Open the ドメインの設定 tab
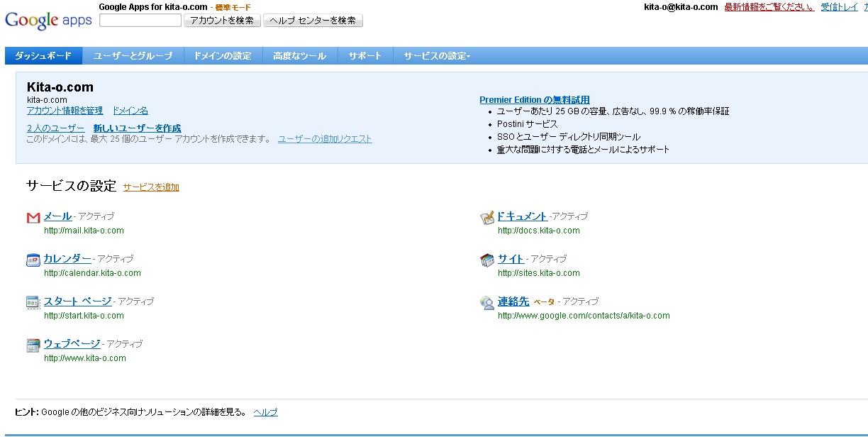Screen dimensions: 868x437 click(x=223, y=56)
